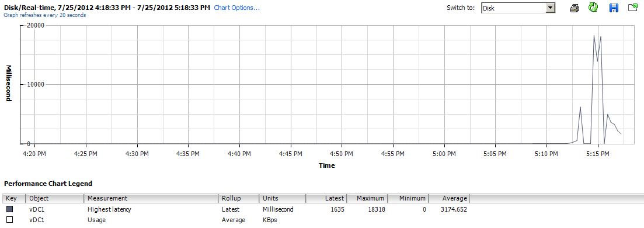Select the vDC1 Highest latency legend row
Image resolution: width=644 pixels, height=228 pixels.
[x=236, y=209]
